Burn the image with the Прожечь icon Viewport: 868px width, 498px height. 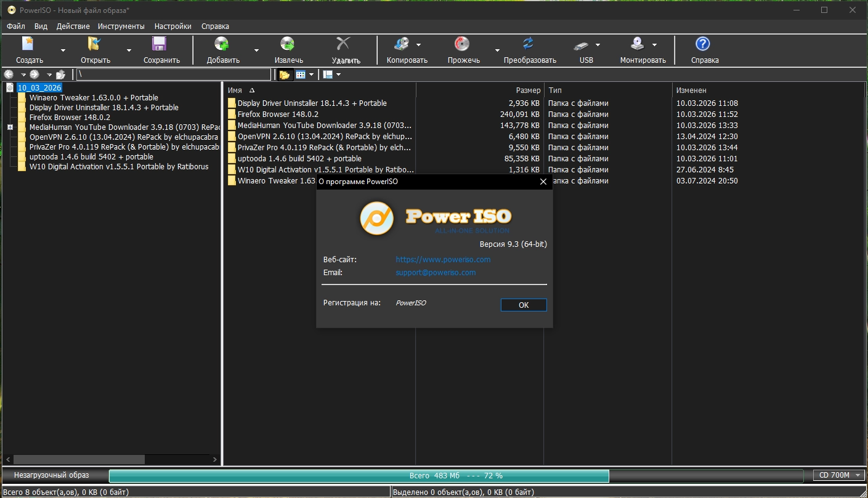click(x=462, y=44)
